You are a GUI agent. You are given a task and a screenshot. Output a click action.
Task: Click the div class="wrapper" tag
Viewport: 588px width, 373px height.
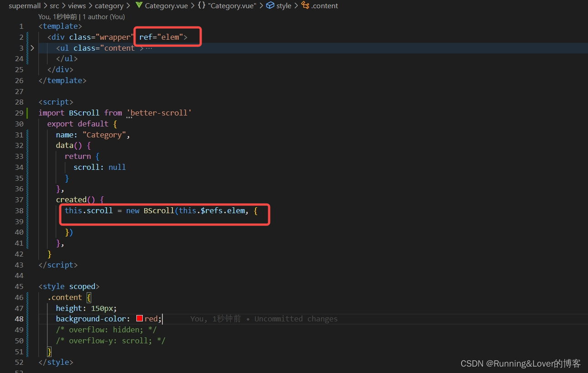click(x=90, y=37)
